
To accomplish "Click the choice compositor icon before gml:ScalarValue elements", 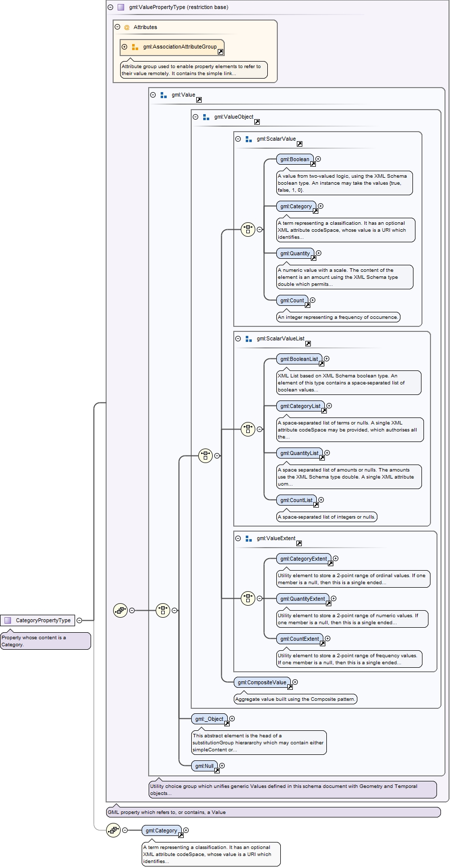I will point(248,230).
